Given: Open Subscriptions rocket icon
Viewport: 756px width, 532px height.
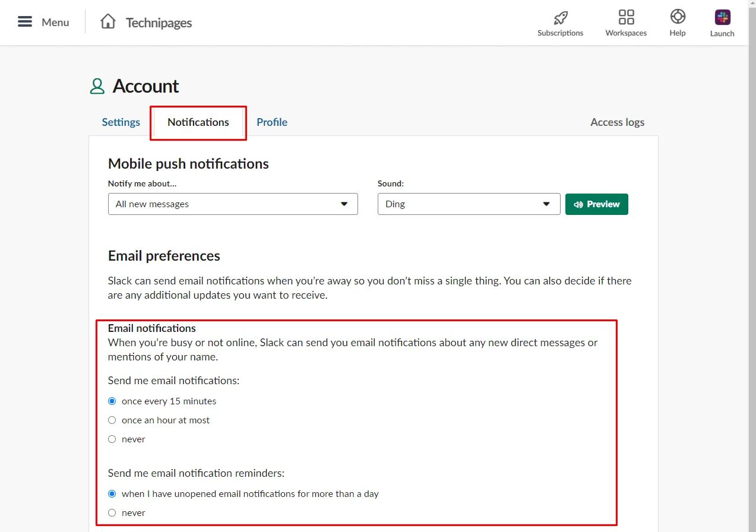Looking at the screenshot, I should point(560,17).
